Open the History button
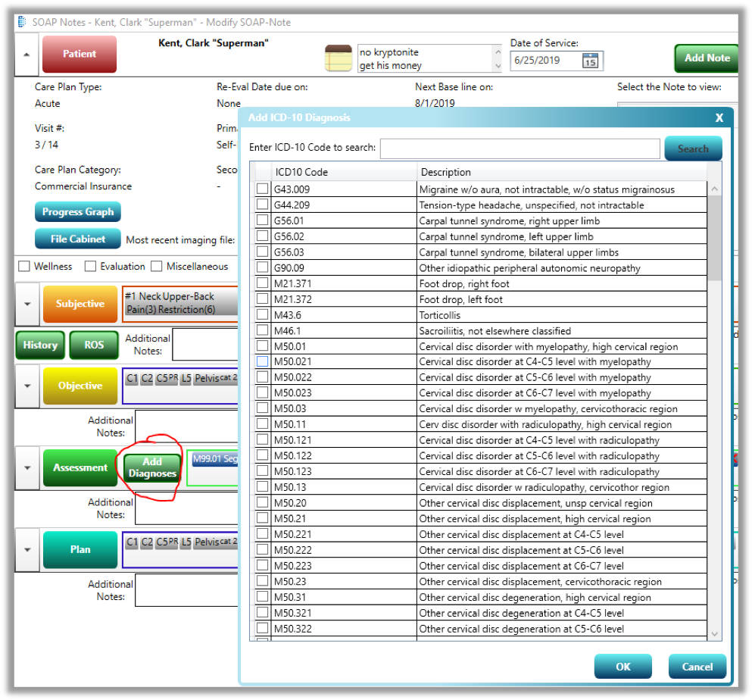 [x=40, y=345]
